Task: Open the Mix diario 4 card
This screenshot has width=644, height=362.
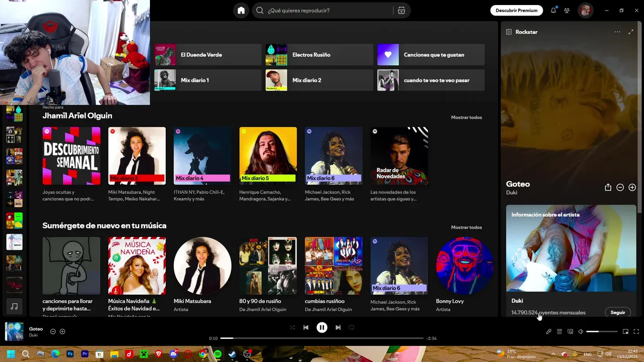Action: point(203,164)
